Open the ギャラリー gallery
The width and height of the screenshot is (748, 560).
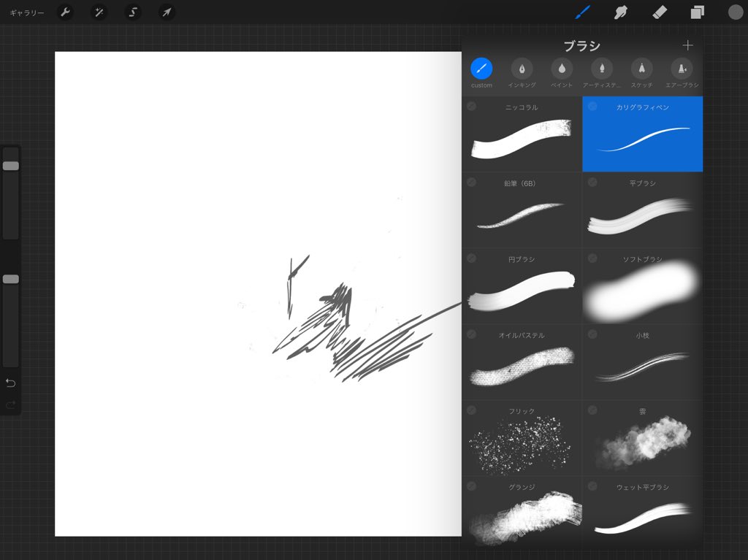(27, 13)
